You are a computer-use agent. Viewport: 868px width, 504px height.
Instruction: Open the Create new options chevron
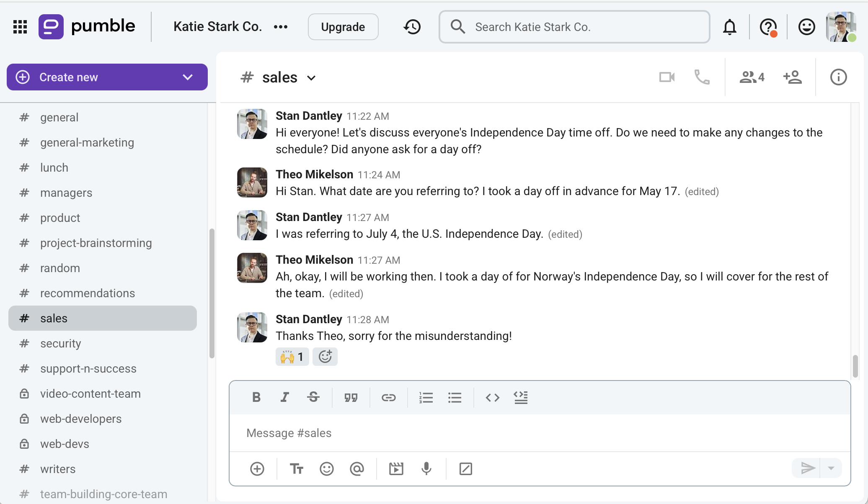pyautogui.click(x=187, y=77)
